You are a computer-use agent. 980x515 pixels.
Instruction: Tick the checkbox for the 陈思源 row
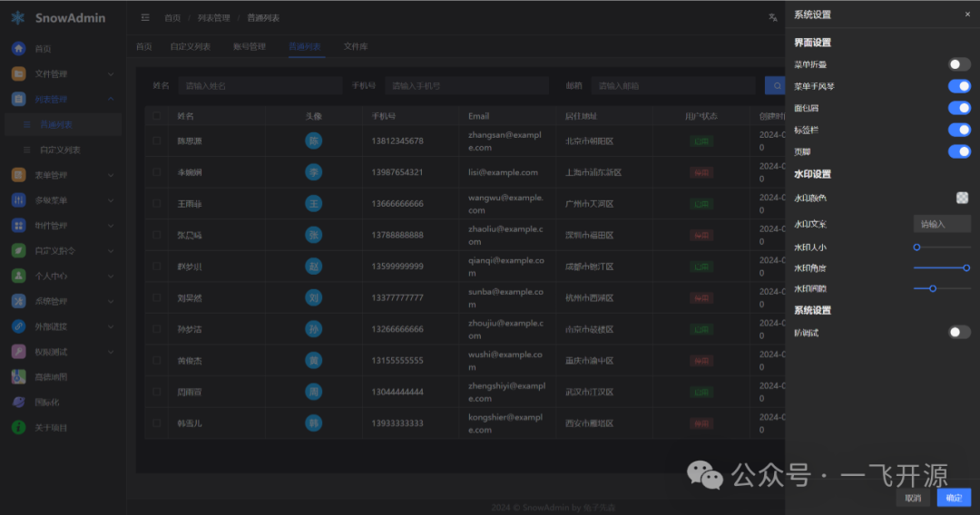pos(157,141)
